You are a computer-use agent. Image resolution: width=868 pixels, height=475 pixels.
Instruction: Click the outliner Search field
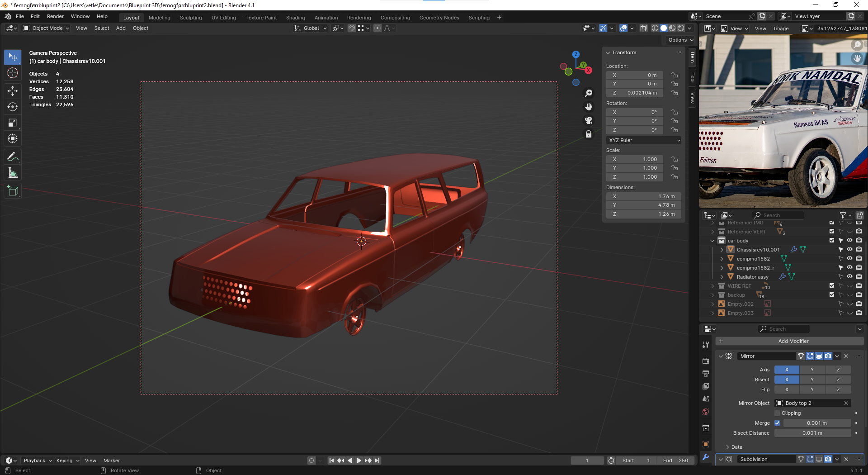point(778,215)
